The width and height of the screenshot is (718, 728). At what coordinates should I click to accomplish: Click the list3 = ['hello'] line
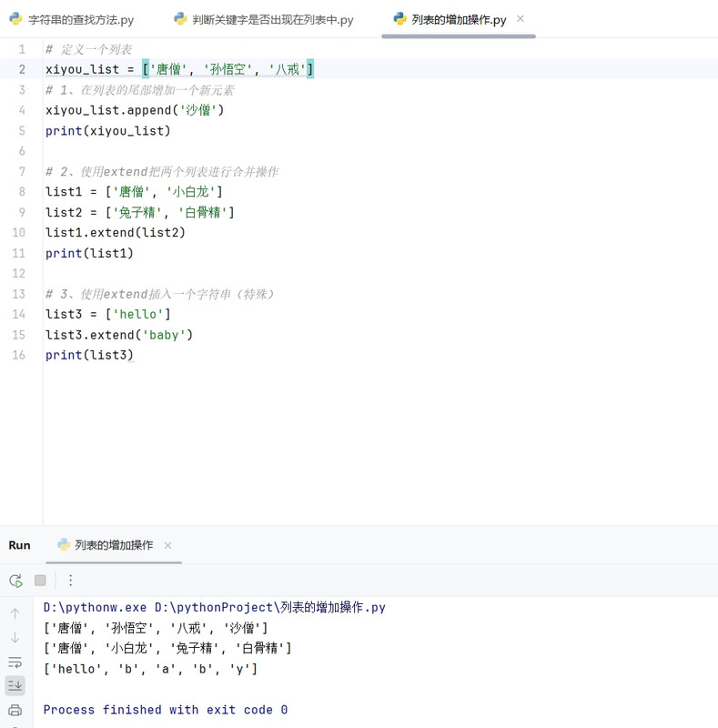pyautogui.click(x=107, y=314)
